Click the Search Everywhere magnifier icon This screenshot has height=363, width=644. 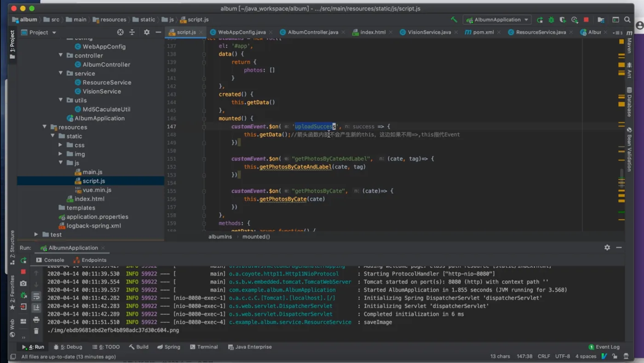click(x=627, y=20)
